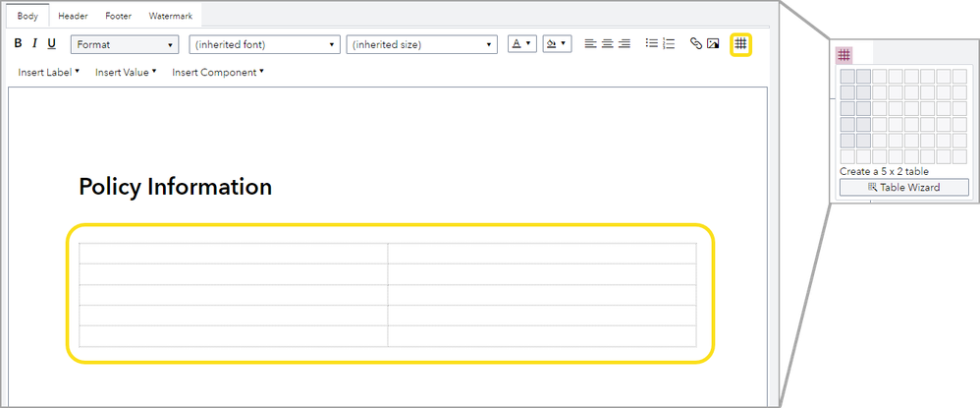Expand the Insert Label menu
Screen dimensions: 980x408
[x=49, y=72]
